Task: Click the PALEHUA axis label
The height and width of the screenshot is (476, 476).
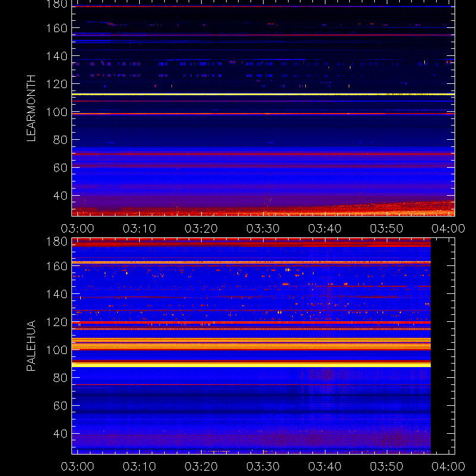Action: pos(31,346)
